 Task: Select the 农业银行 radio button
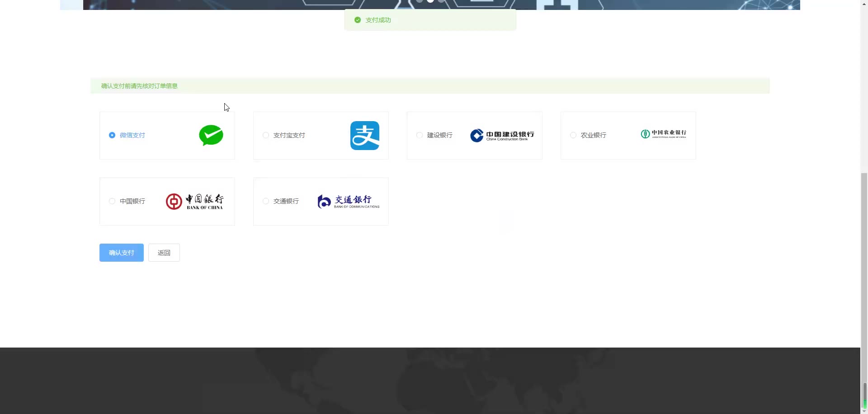(573, 135)
